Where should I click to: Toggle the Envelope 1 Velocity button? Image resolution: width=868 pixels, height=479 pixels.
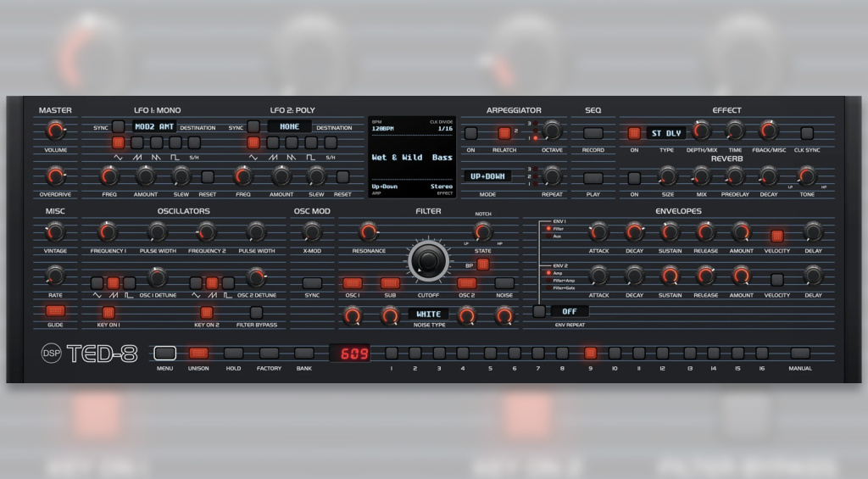tap(777, 236)
